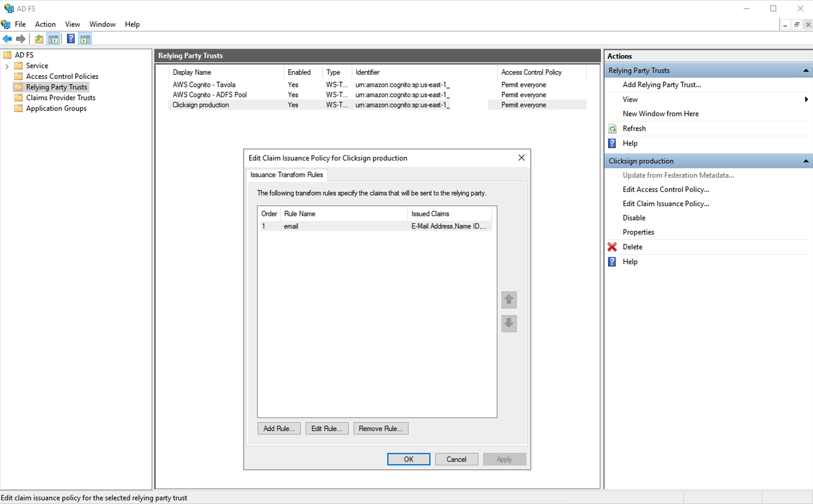813x504 pixels.
Task: Click the Properties action
Action: [638, 232]
